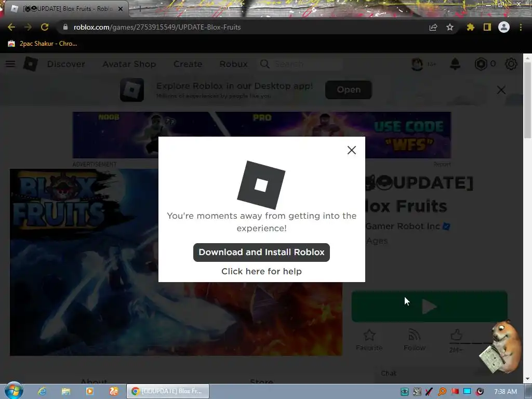
Task: Click the USE CODE WFS advertisement banner
Action: [x=262, y=135]
